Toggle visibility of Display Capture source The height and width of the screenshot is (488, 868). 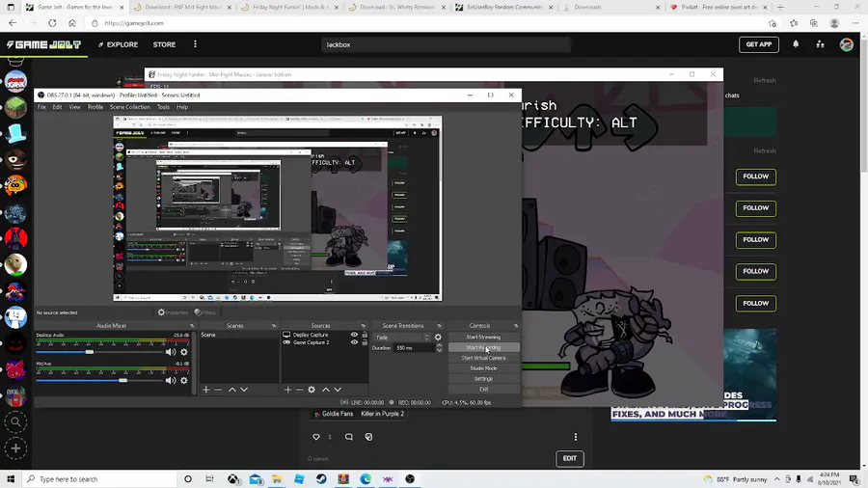click(x=354, y=335)
